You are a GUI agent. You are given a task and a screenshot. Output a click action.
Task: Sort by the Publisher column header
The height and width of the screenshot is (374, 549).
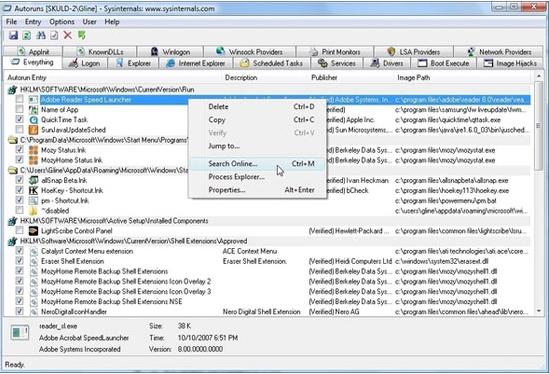(x=324, y=78)
